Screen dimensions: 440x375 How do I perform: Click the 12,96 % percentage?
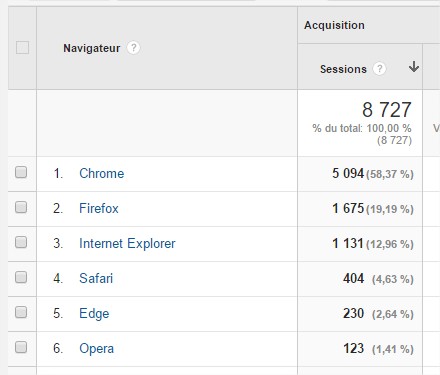pos(390,244)
